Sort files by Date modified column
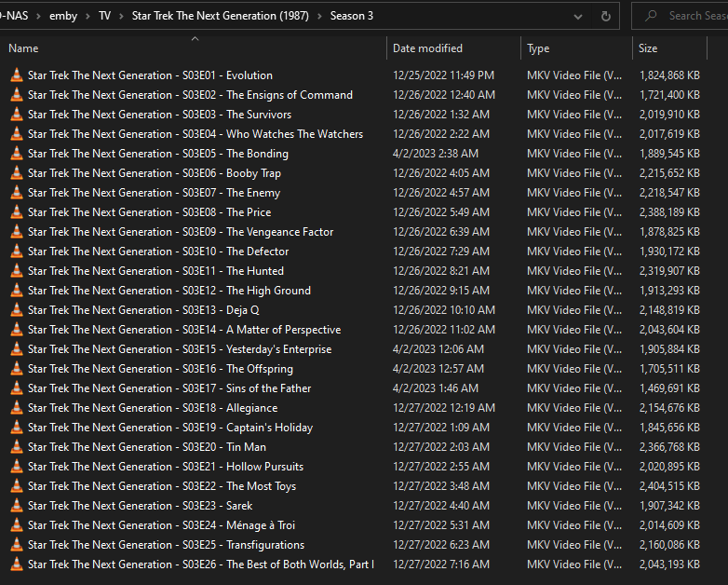 coord(427,48)
